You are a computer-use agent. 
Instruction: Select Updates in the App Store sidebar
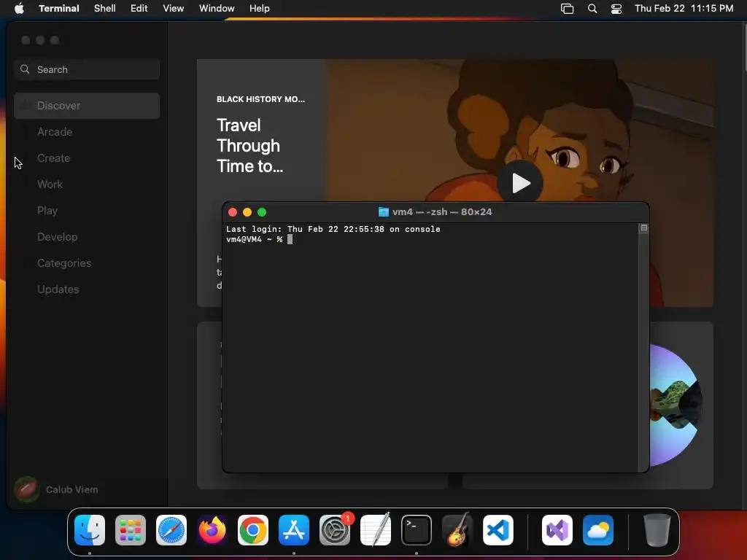[x=87, y=289]
